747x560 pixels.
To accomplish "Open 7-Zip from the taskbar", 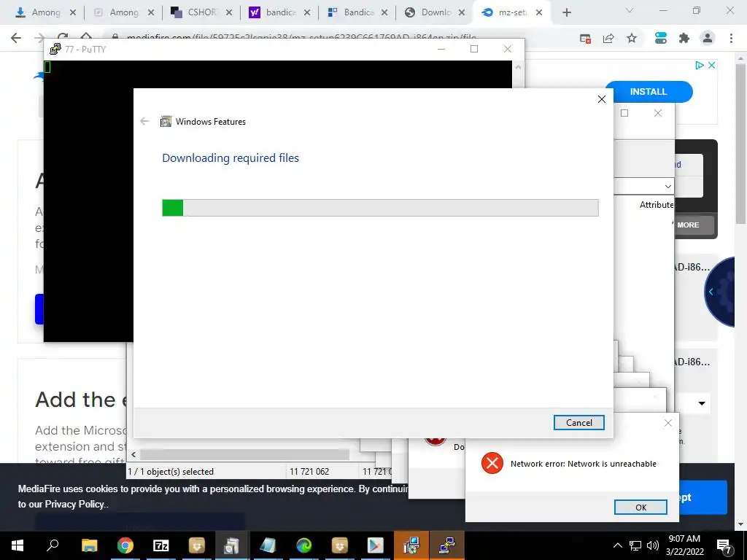I will coord(161,545).
